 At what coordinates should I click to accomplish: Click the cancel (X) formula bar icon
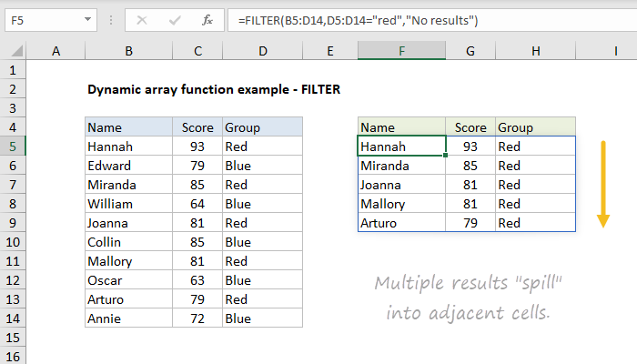(142, 20)
